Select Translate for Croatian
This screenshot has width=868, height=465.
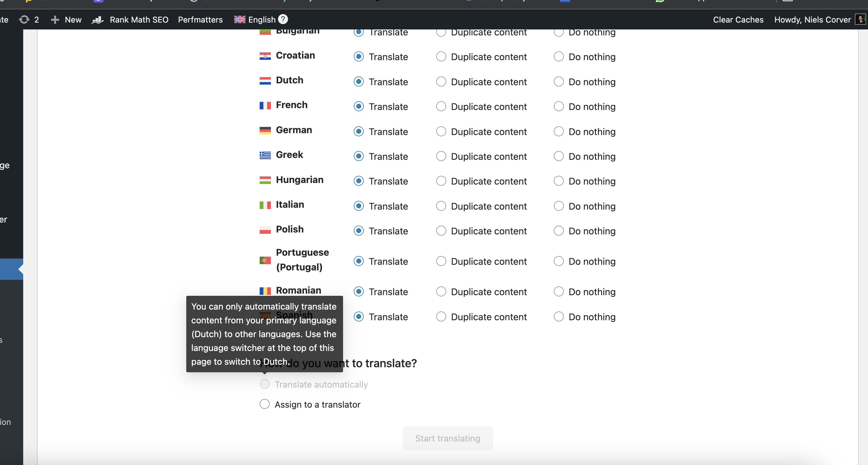point(359,57)
